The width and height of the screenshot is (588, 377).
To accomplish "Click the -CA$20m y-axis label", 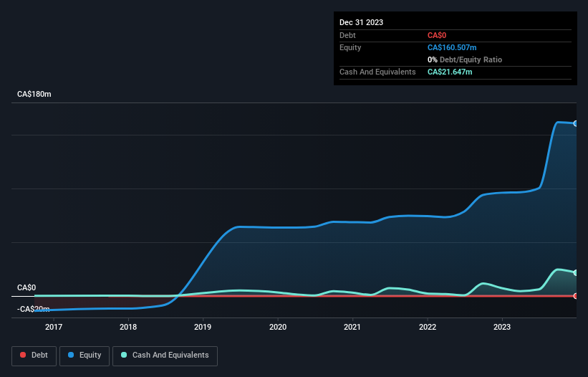I will tap(34, 309).
